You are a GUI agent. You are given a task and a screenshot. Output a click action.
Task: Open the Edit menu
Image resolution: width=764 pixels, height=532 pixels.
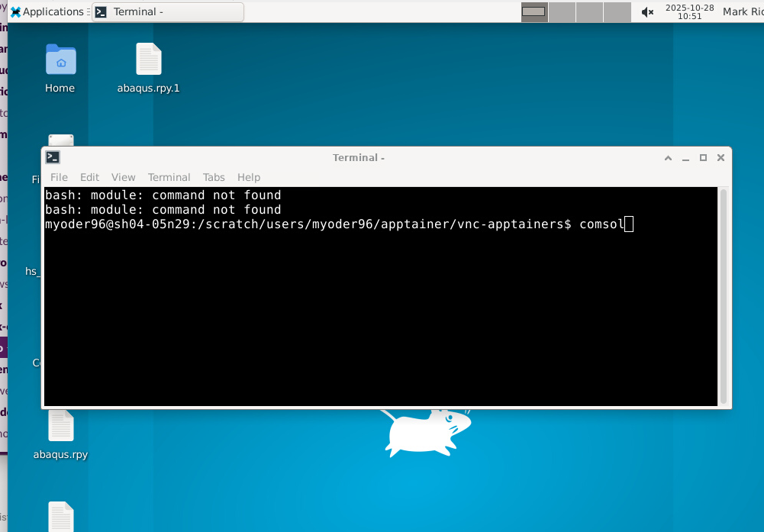click(x=89, y=177)
